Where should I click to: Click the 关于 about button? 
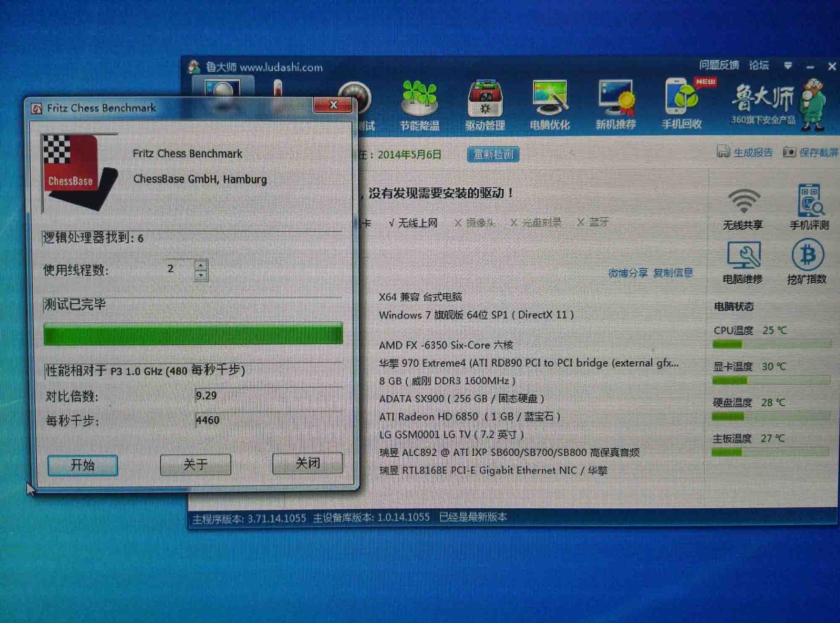point(195,464)
